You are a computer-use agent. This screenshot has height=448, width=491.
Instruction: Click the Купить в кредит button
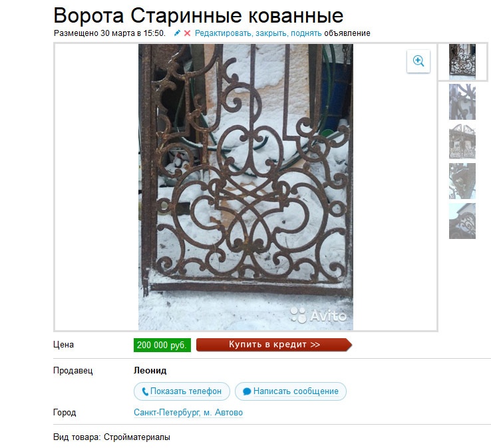274,345
